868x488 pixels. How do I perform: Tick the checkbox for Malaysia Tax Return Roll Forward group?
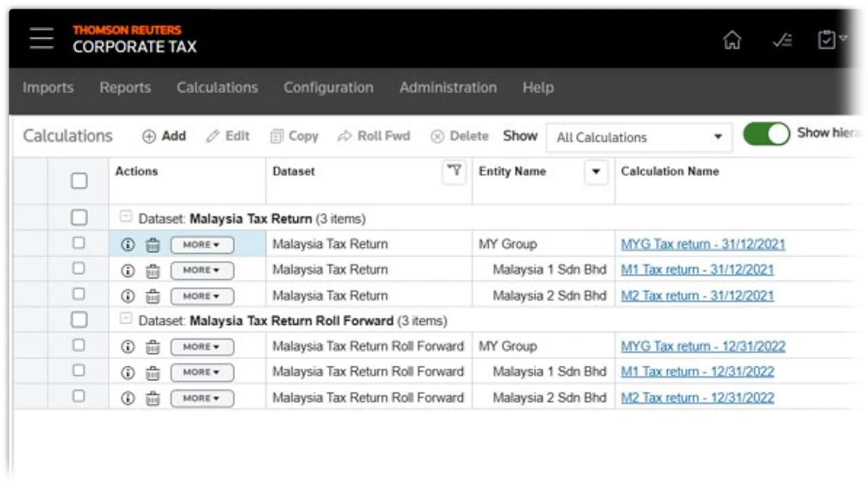(79, 320)
